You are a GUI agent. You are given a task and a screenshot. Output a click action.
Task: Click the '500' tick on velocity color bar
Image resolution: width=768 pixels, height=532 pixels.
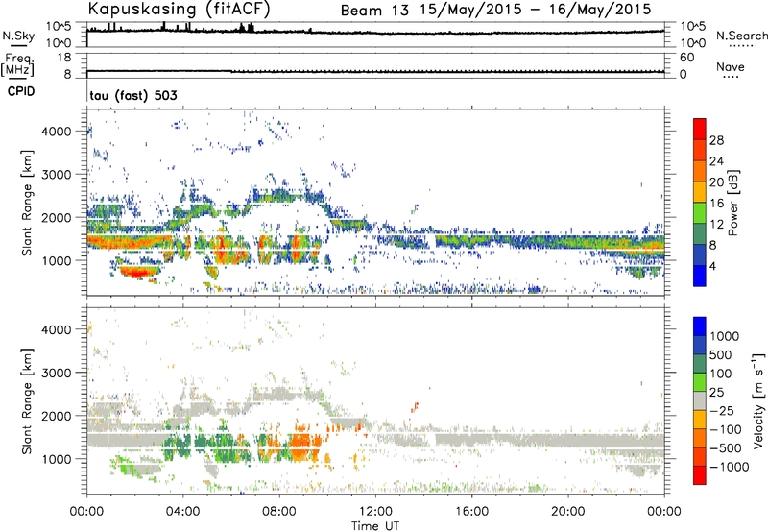[721, 354]
